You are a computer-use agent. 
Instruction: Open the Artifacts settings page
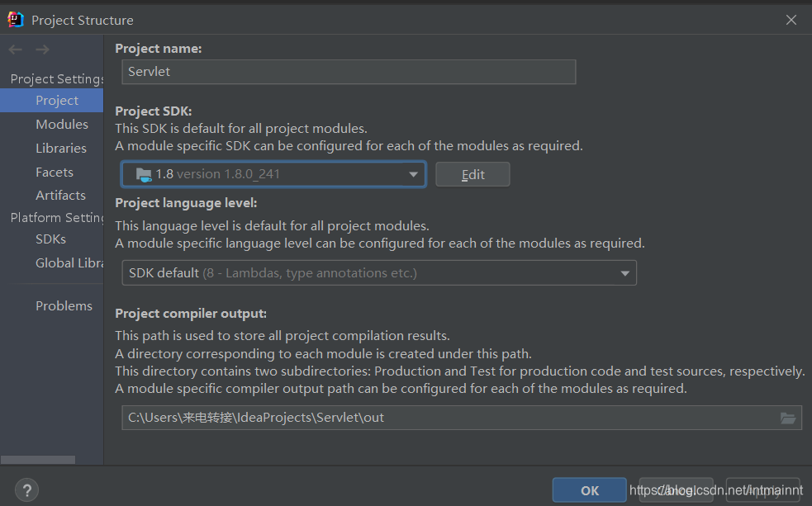tap(60, 195)
